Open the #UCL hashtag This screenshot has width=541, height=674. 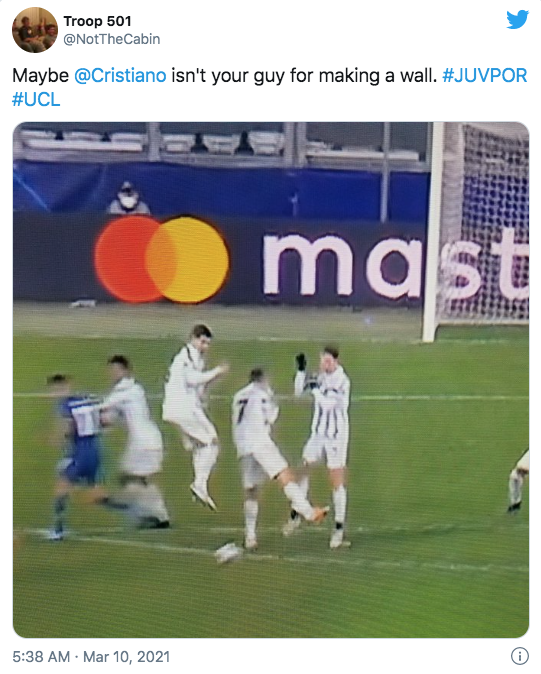pos(36,100)
